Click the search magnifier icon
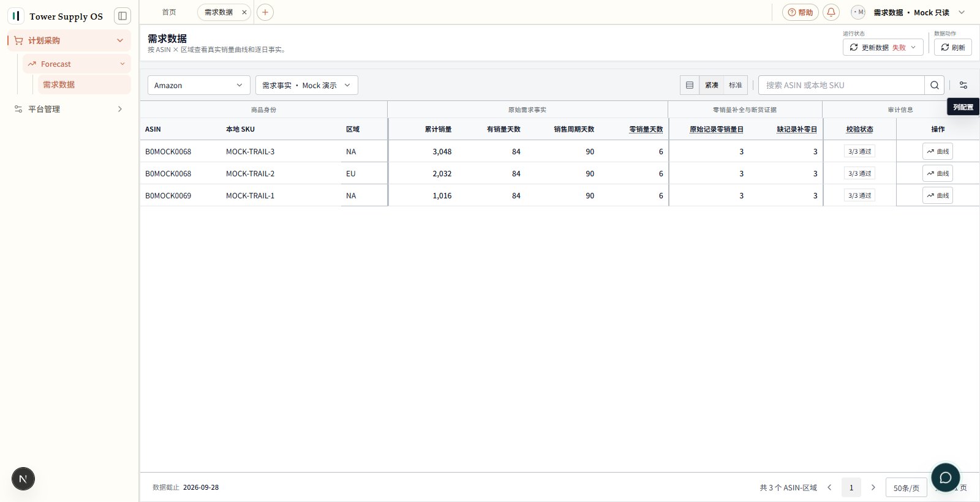This screenshot has height=502, width=980. tap(934, 85)
